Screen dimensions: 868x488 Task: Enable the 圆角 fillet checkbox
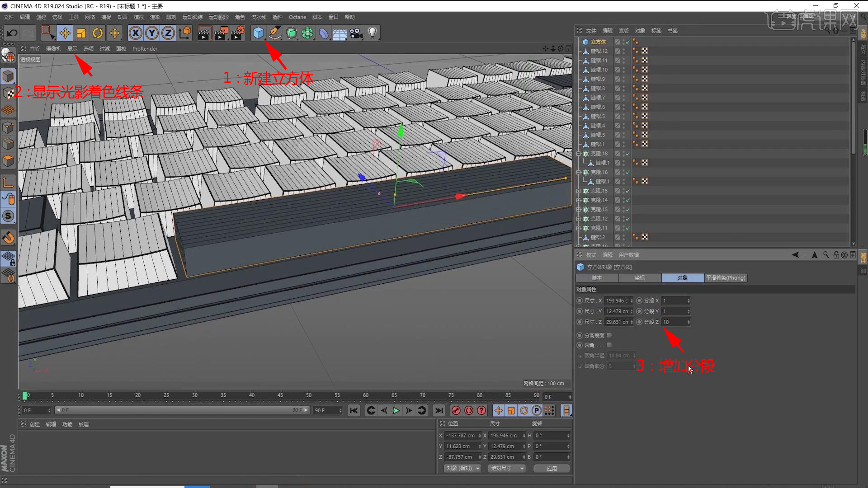click(609, 345)
